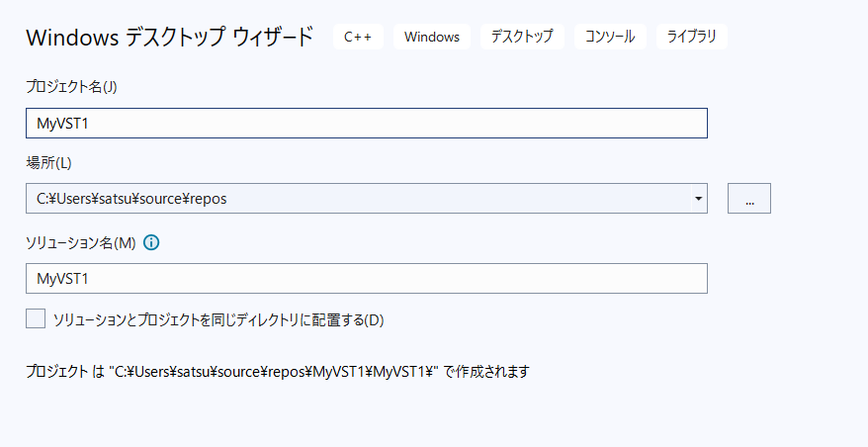The height and width of the screenshot is (447, 868).
Task: Click the Windows デスクトップ ウィザード heading
Action: point(169,38)
